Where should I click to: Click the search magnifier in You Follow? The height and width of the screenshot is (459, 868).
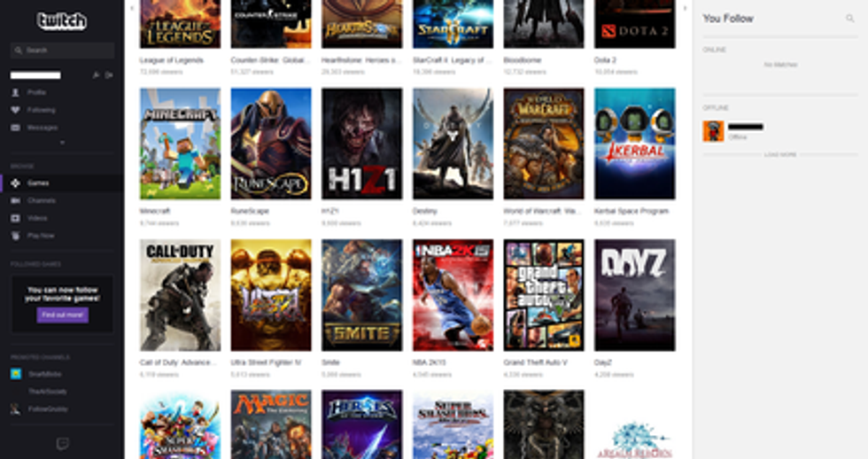click(850, 19)
